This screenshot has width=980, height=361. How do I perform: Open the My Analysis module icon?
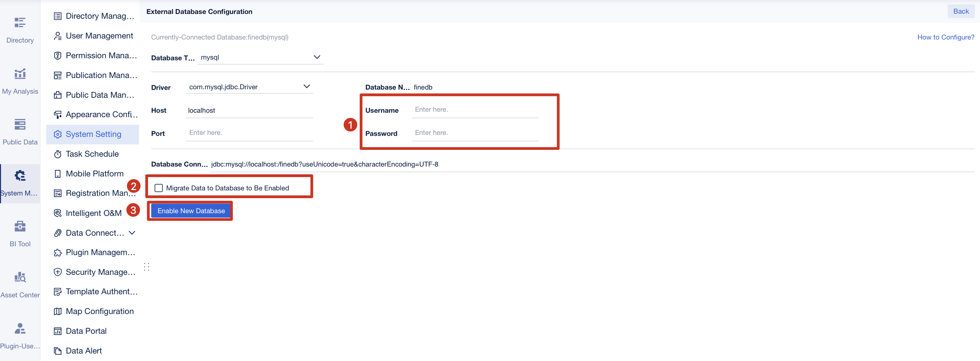(20, 74)
